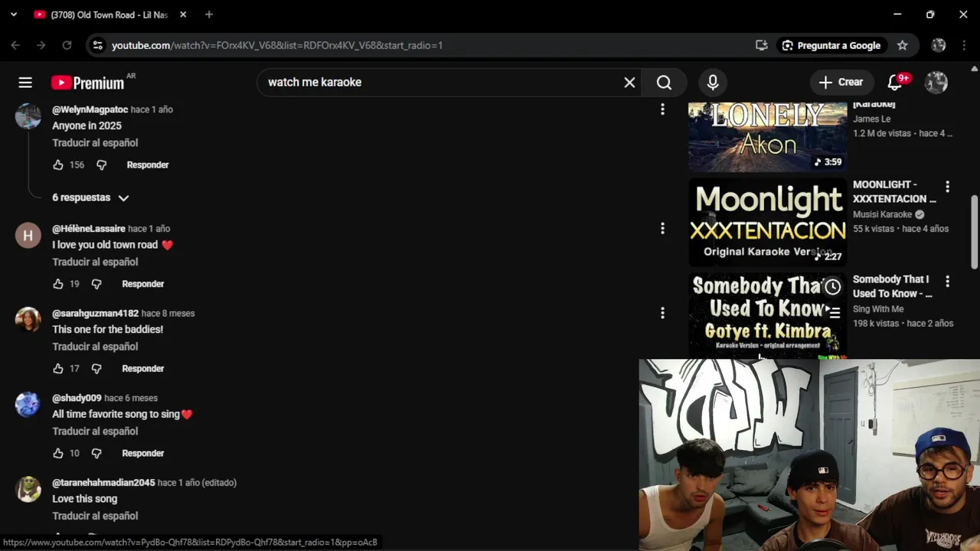Open @shady009's profile avatar
The height and width of the screenshot is (551, 980).
pyautogui.click(x=28, y=405)
